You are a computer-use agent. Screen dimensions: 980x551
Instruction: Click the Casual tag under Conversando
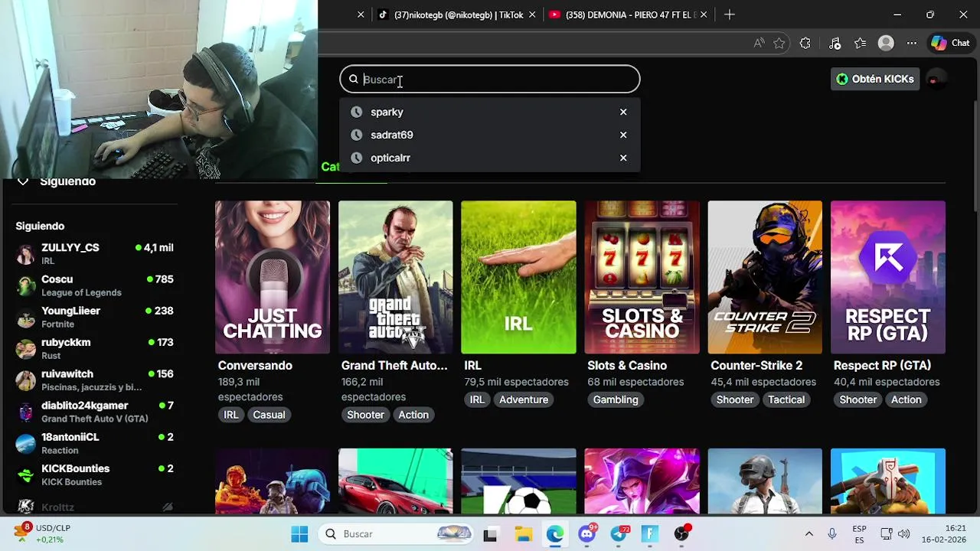click(x=269, y=415)
